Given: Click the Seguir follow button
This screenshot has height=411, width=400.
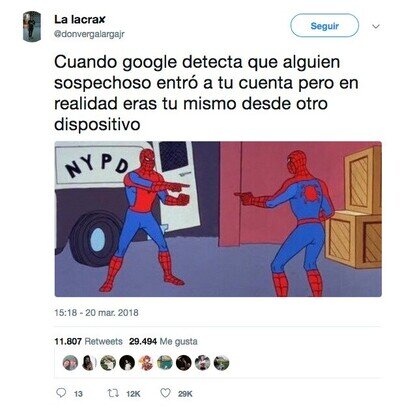Looking at the screenshot, I should tap(325, 26).
